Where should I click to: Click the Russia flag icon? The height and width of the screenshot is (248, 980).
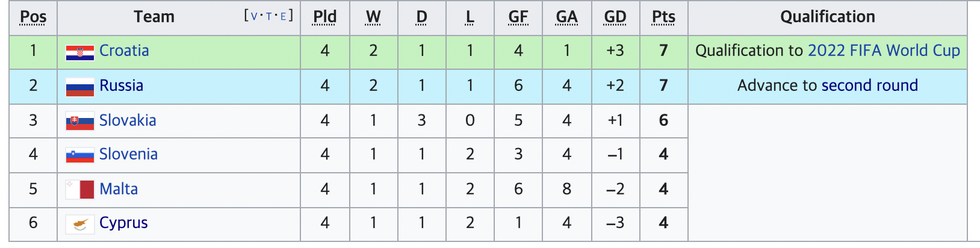point(80,87)
